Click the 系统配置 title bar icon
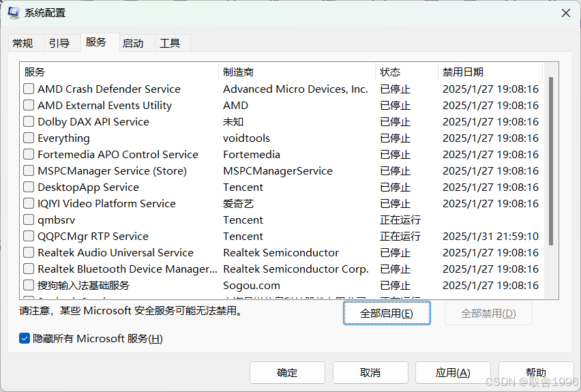Image resolution: width=581 pixels, height=392 pixels. pos(14,12)
